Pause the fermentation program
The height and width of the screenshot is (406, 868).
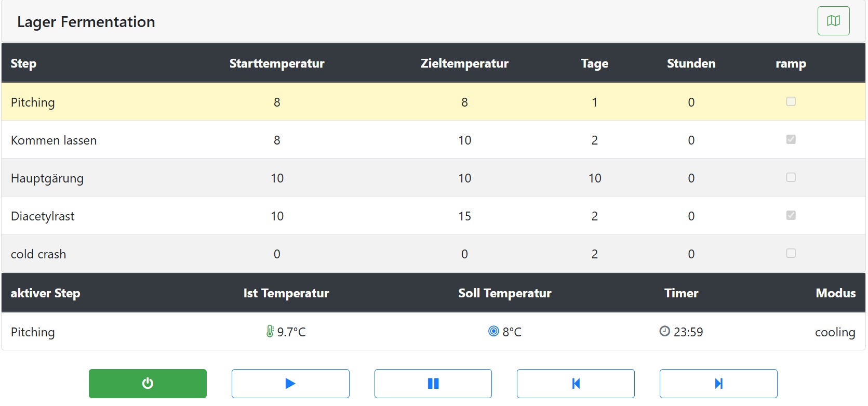(x=433, y=384)
